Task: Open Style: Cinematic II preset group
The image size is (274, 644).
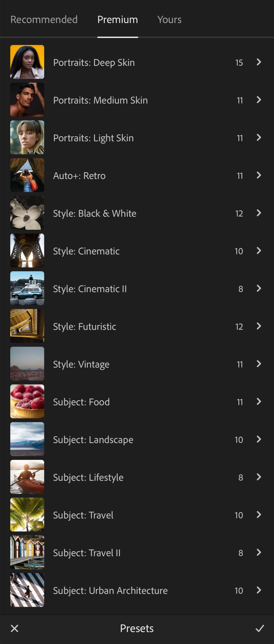Action: [x=90, y=289]
